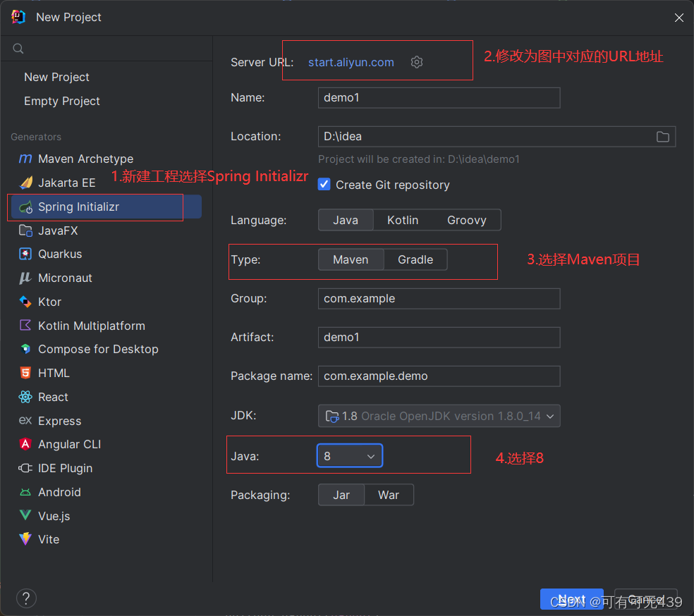
Task: Select Empty Project in the sidebar
Action: (x=62, y=101)
